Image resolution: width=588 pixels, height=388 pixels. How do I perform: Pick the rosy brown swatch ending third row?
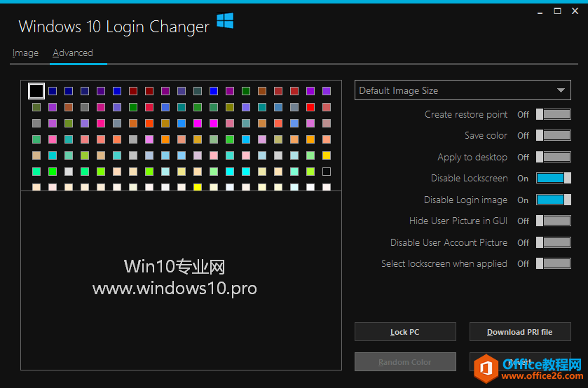click(327, 123)
